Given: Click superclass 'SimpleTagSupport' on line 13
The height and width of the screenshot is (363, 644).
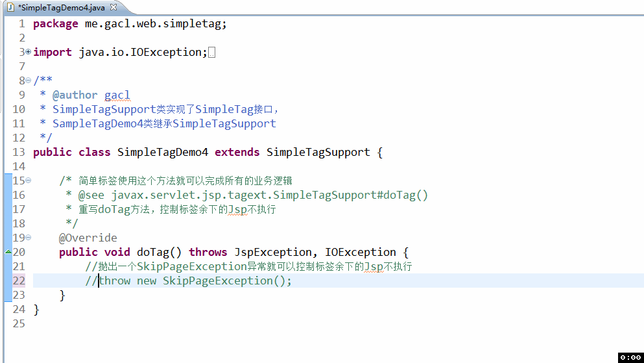Looking at the screenshot, I should pos(318,152).
